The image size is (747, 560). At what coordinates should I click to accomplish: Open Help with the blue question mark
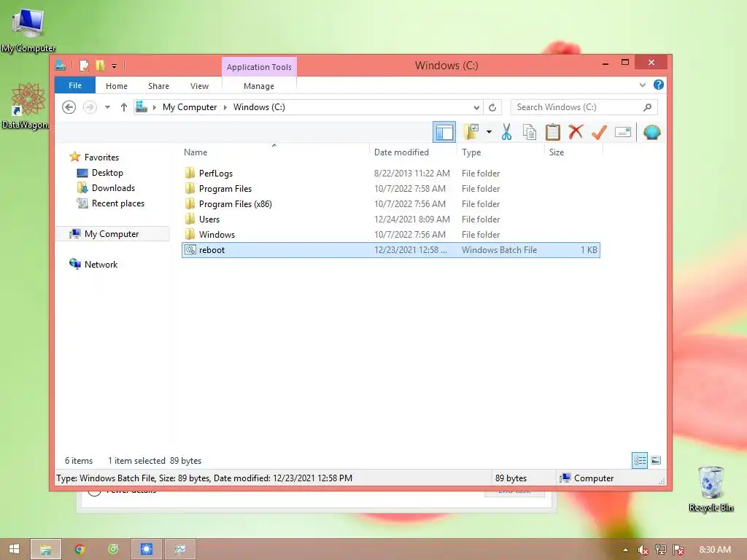point(659,85)
